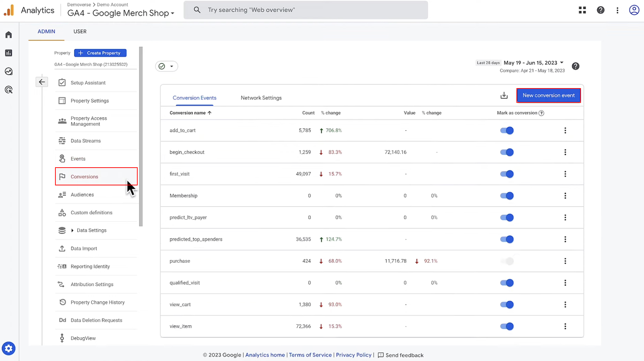Viewport: 644px width, 361px height.
Task: Open Reports bar chart icon in sidebar
Action: coord(9,53)
